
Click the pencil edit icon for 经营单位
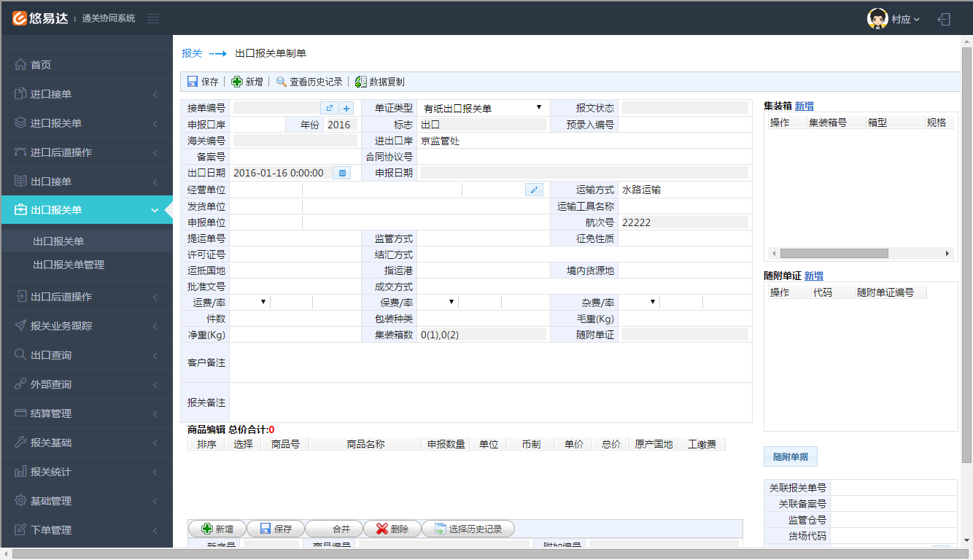point(534,190)
